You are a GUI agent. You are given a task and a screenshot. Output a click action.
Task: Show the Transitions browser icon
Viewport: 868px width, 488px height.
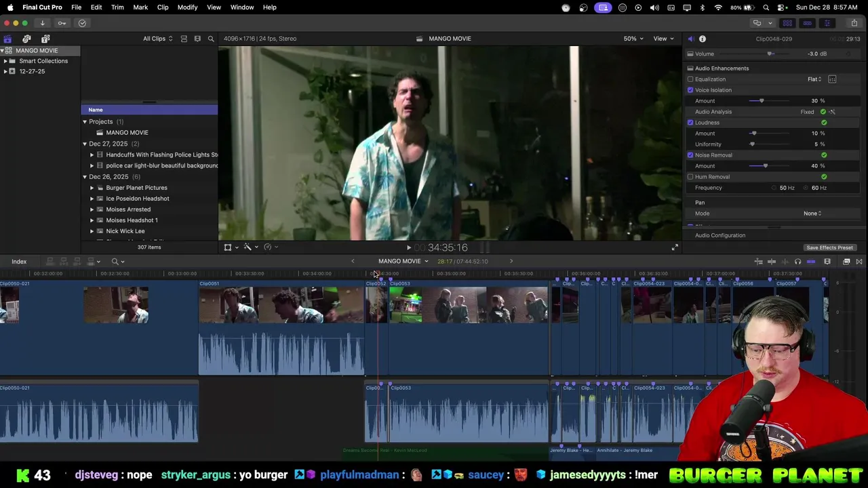[x=859, y=262]
